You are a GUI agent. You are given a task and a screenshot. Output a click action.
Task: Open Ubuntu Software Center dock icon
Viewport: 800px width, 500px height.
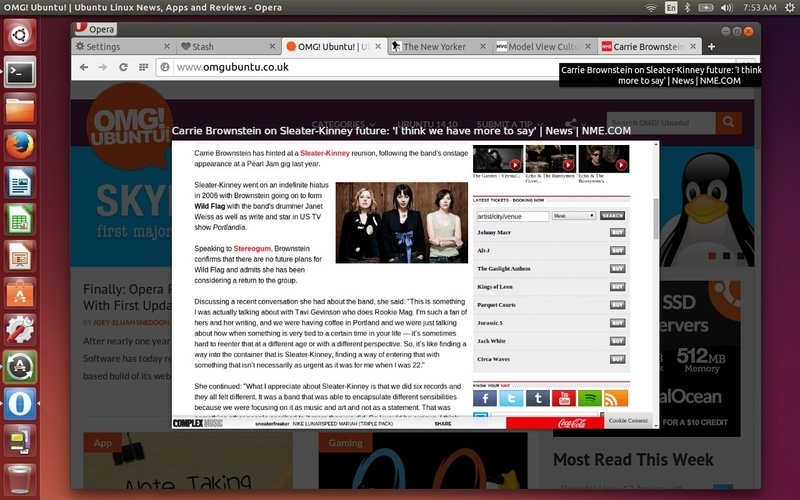point(20,293)
